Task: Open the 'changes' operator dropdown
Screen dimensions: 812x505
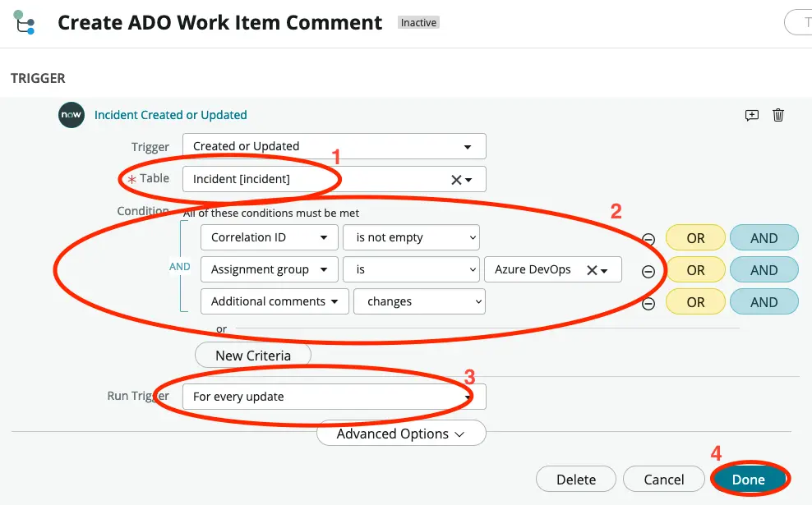Action: [419, 301]
